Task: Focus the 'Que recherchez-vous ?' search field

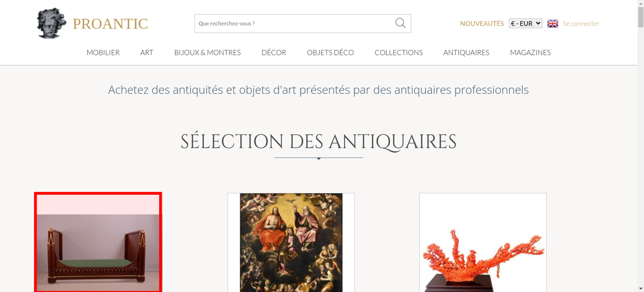Action: (295, 23)
